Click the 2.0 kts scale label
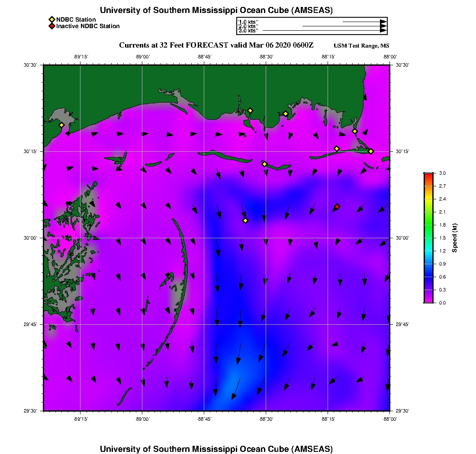This screenshot has width=476, height=454. (x=248, y=26)
